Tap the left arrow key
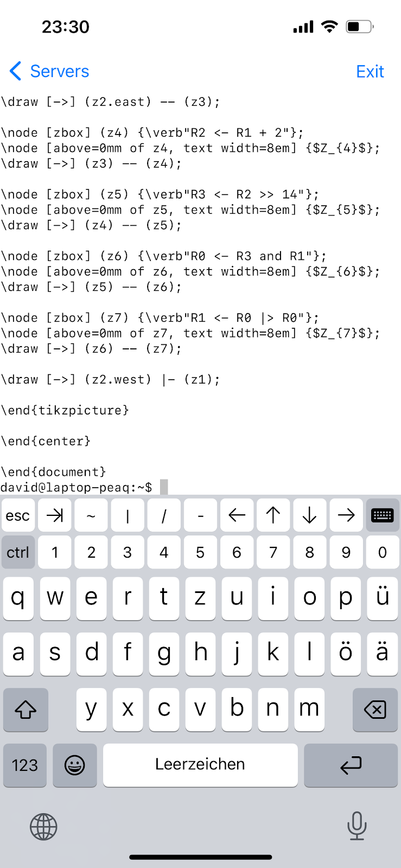Screen dimensions: 401x868 click(237, 515)
